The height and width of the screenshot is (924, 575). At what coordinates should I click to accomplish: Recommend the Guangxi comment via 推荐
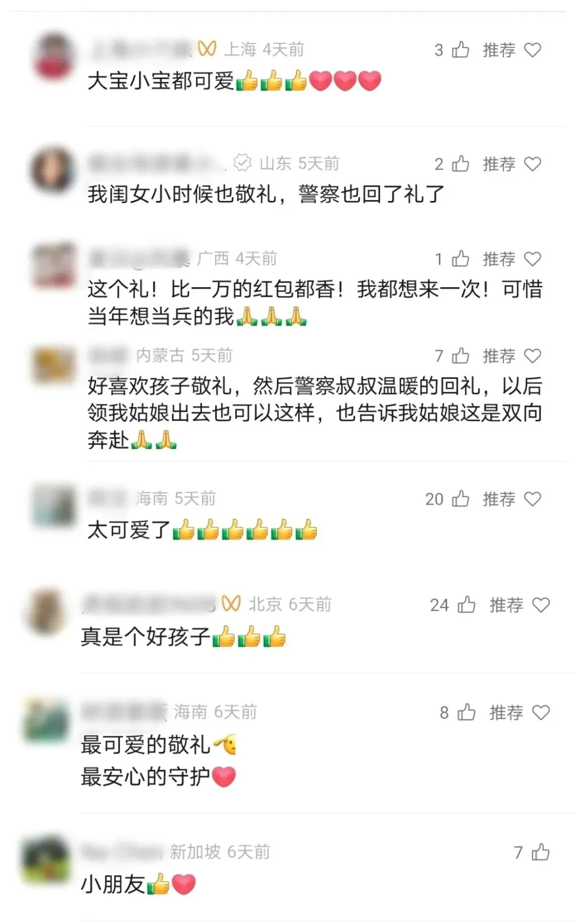(512, 259)
